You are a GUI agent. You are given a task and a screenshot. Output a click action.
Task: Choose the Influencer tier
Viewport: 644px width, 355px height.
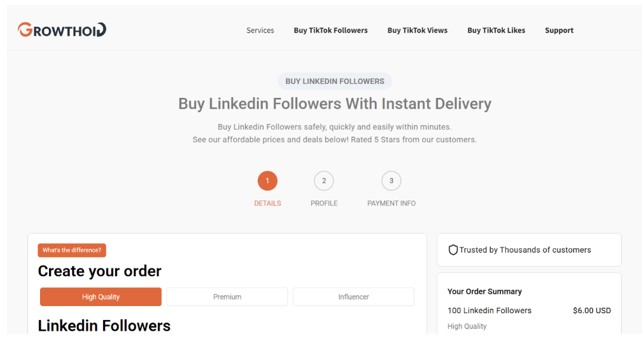pyautogui.click(x=353, y=297)
